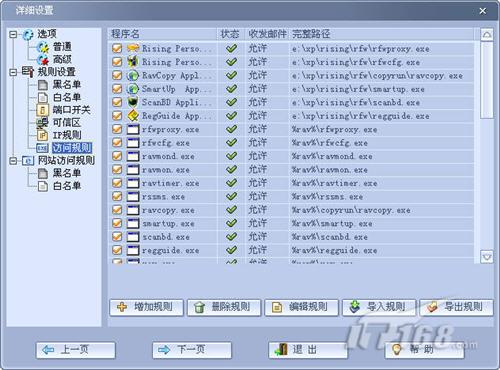Click the 普通 general settings icon
The width and height of the screenshot is (500, 370).
pyautogui.click(x=43, y=47)
